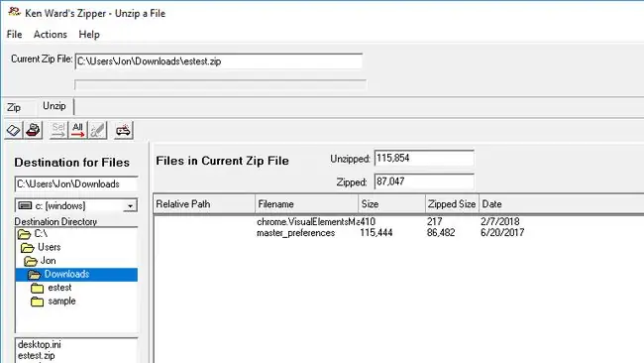
Task: Click the 'All' unzip all icon
Action: pyautogui.click(x=77, y=130)
